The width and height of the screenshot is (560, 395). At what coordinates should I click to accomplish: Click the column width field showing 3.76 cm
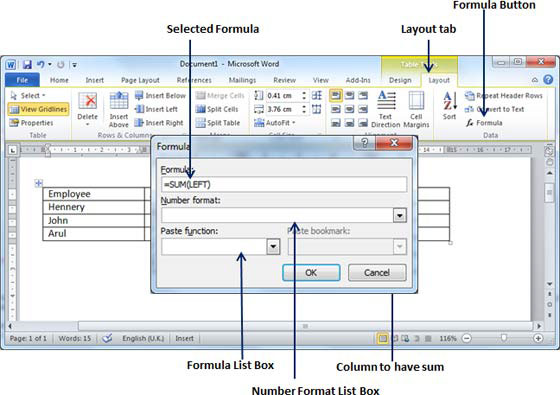[x=283, y=109]
